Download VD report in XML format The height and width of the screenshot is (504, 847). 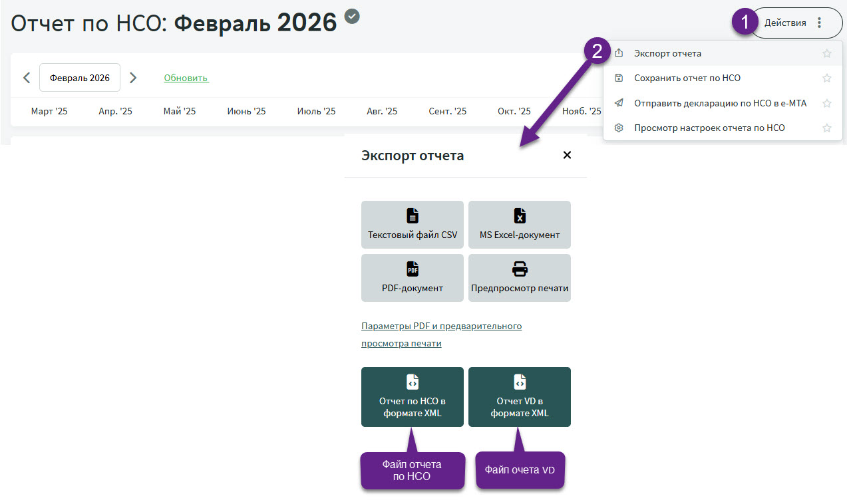[519, 396]
